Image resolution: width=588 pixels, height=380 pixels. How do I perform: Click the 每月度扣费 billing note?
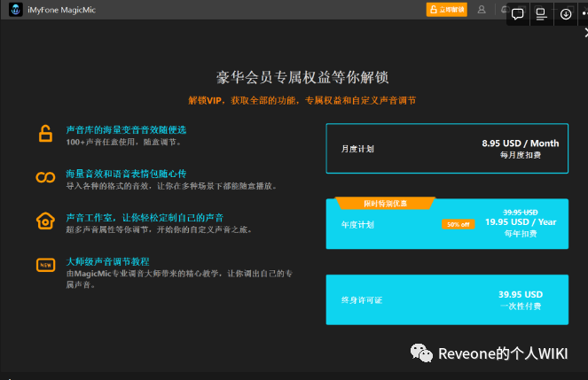pyautogui.click(x=520, y=155)
